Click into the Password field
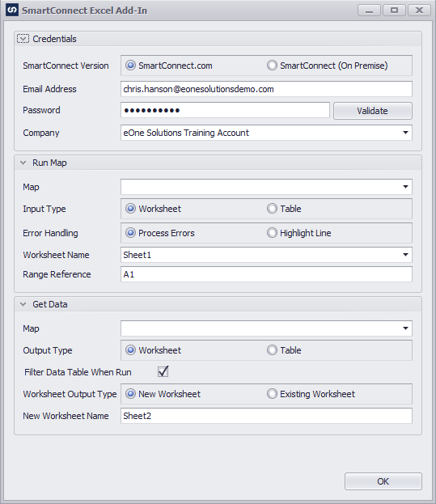 coord(225,110)
